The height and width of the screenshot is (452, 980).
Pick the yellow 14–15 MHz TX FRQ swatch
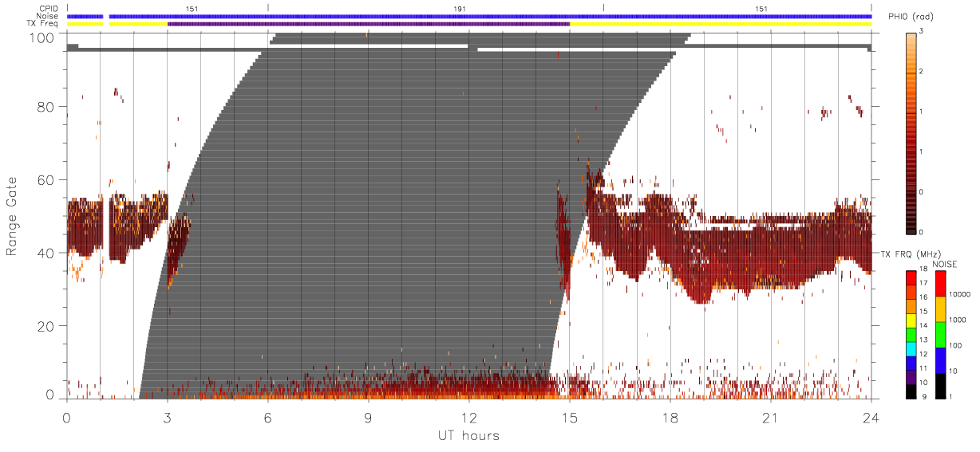point(911,320)
